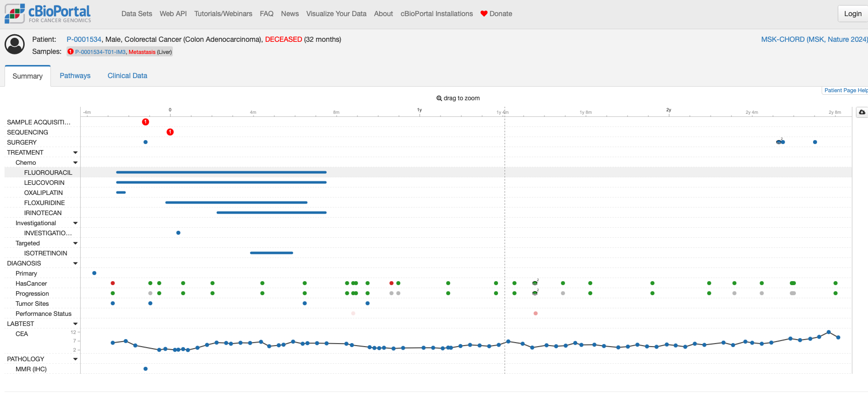Click the MMR (IHC) pathology timeline dot

tap(145, 369)
